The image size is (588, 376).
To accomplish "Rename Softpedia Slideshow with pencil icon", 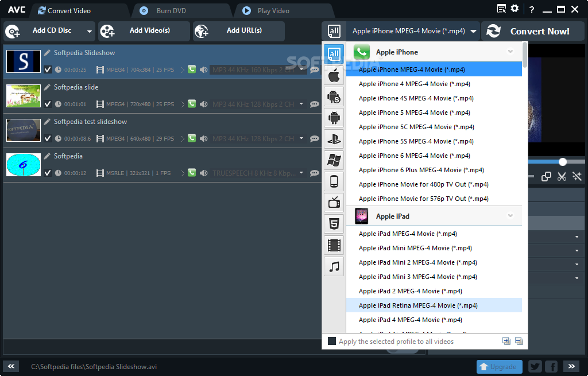I will pos(47,53).
